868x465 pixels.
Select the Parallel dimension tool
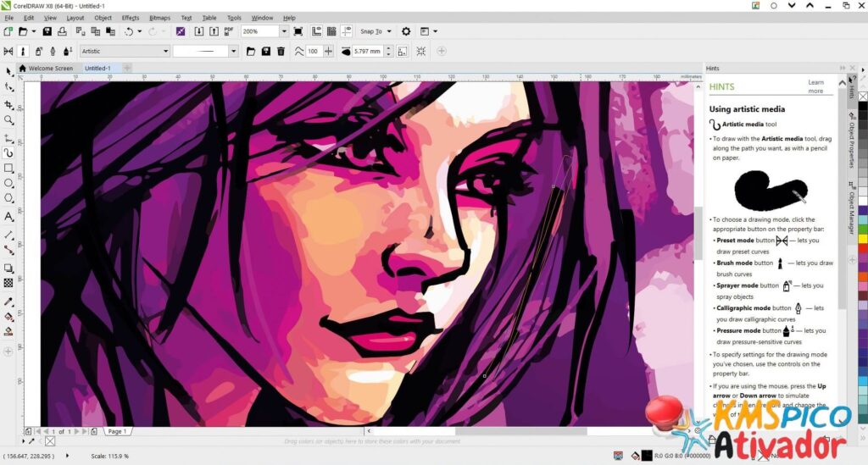[8, 235]
